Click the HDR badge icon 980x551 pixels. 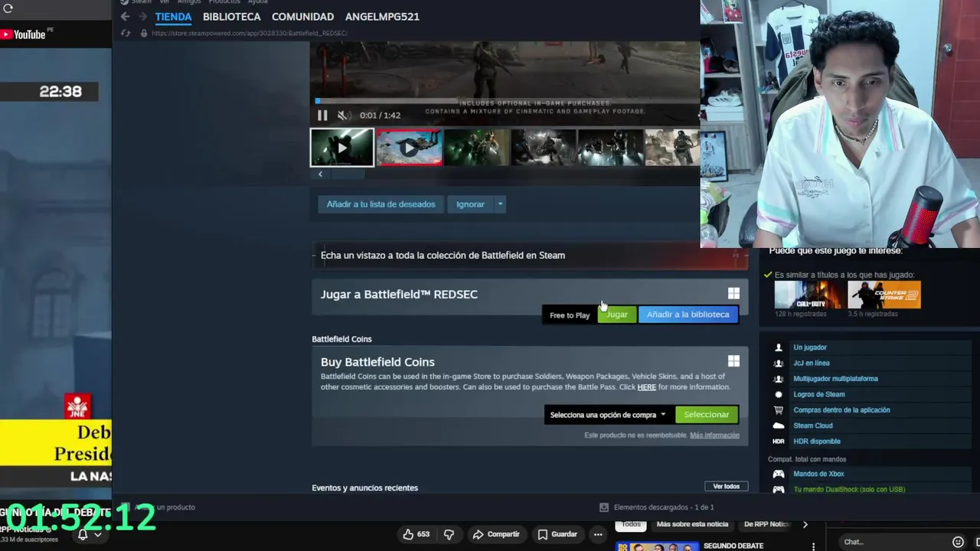[779, 442]
